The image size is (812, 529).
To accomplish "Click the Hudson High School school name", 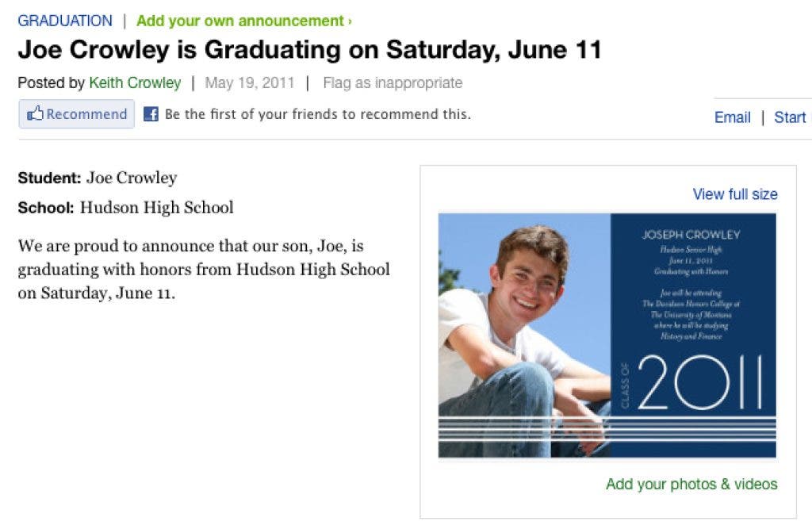I will [157, 208].
